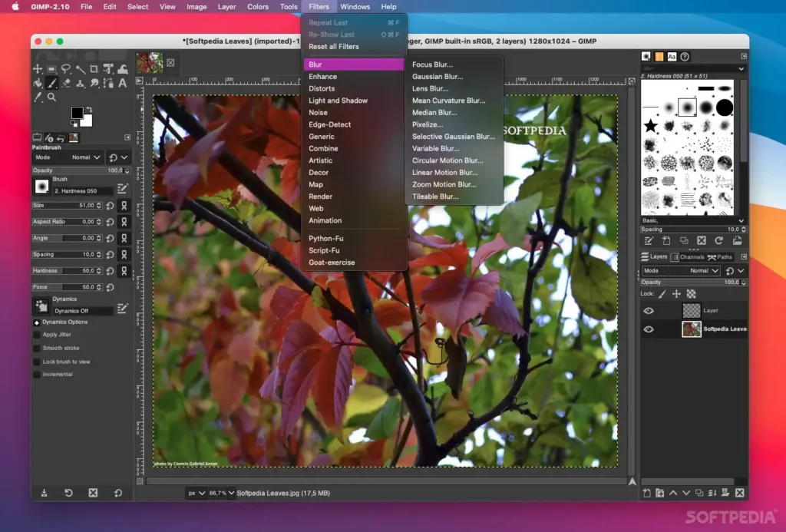Select the Crop tool
The image size is (786, 532).
coord(94,68)
